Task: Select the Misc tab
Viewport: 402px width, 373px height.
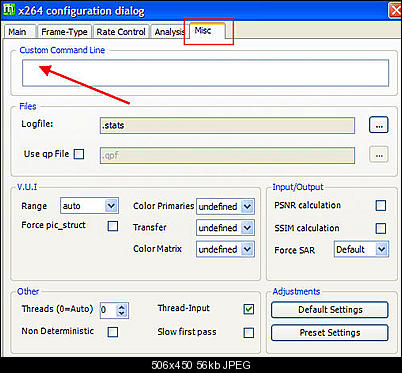Action: coord(207,31)
